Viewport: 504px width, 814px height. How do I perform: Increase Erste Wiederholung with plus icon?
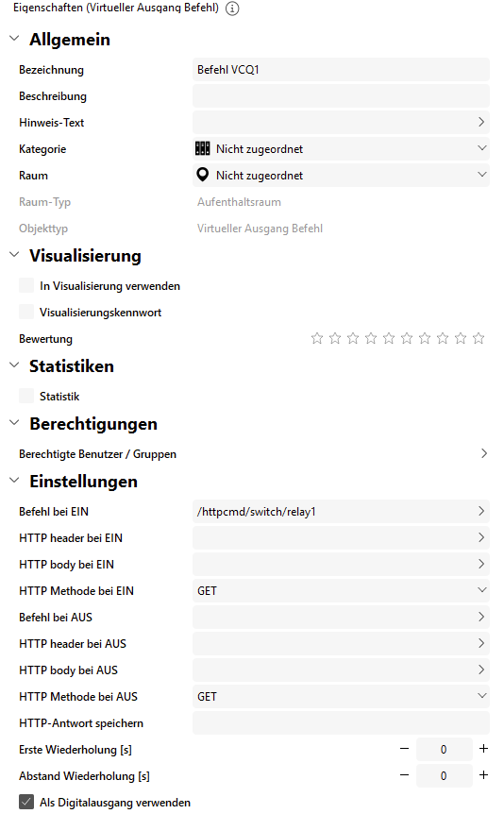(484, 749)
